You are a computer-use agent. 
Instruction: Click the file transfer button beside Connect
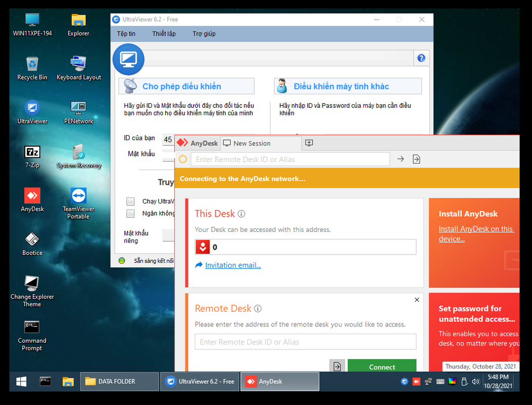[337, 366]
